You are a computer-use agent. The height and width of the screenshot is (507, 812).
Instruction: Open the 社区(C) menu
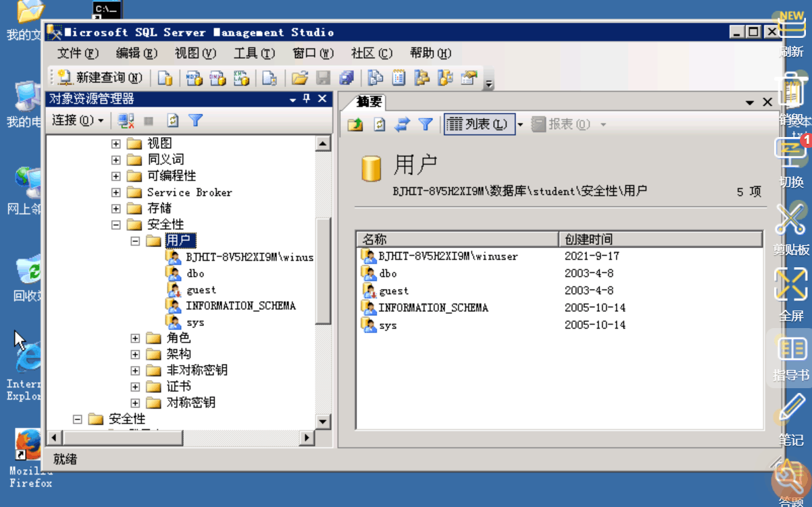pyautogui.click(x=372, y=53)
